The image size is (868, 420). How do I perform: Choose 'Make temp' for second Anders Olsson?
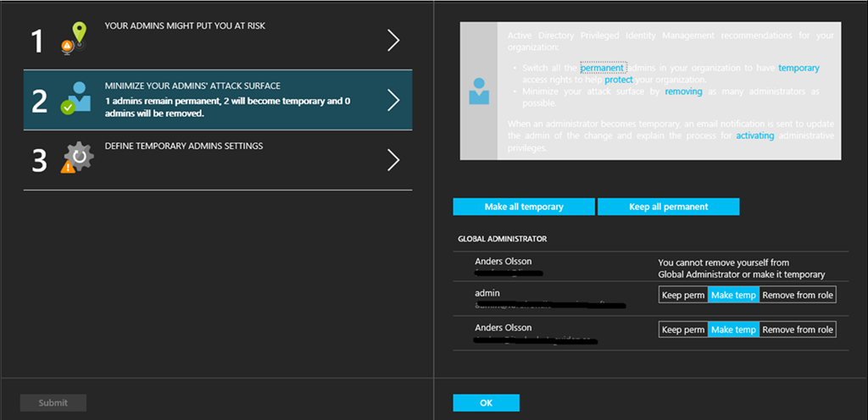733,329
